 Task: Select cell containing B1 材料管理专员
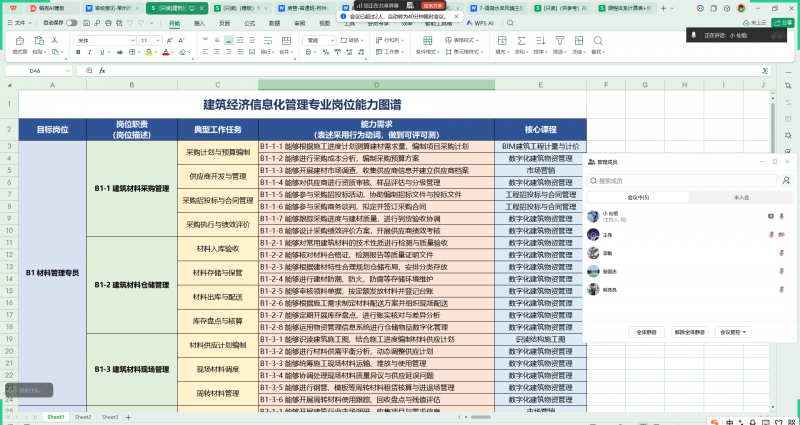(53, 273)
